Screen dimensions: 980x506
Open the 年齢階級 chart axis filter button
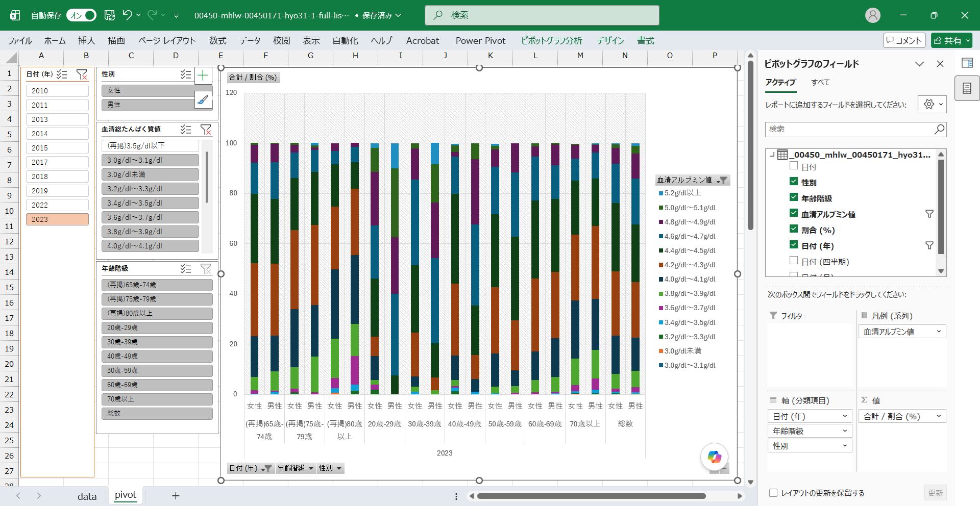(295, 468)
